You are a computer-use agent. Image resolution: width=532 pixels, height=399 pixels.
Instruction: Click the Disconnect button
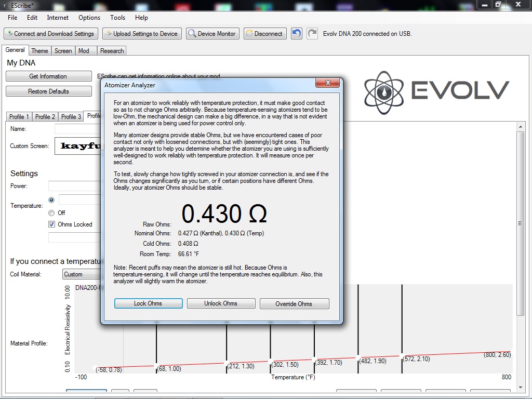click(265, 34)
